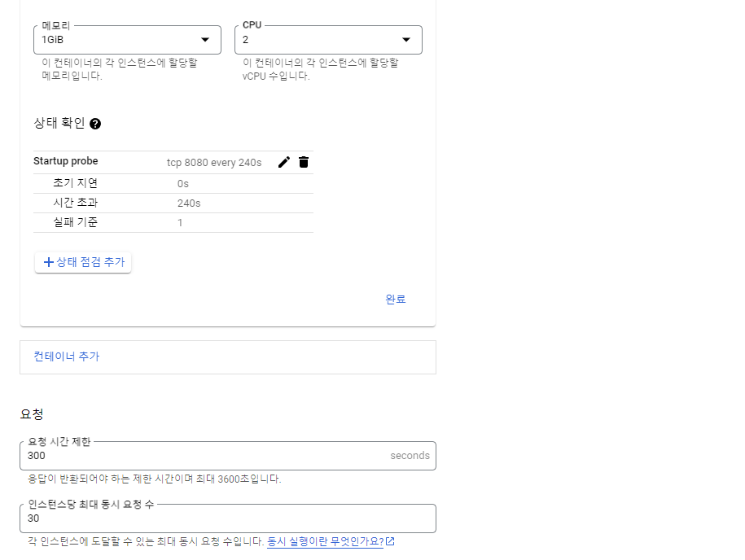Click the 시간 초과 row label

tap(75, 203)
